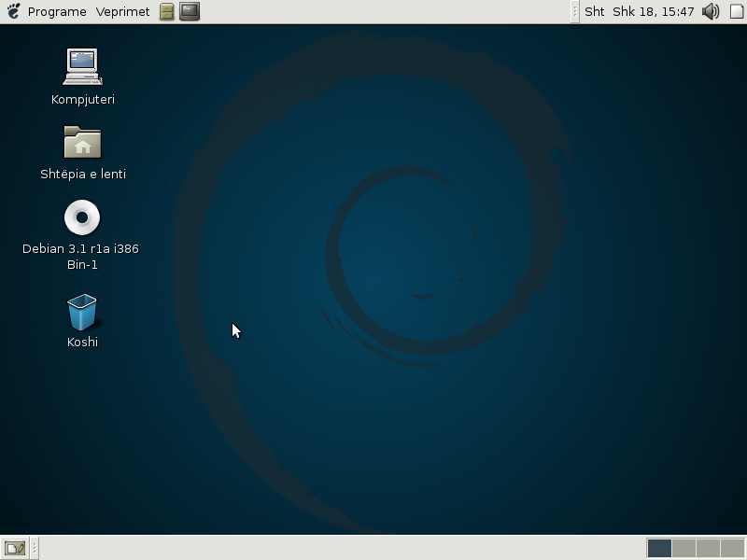Click the Shtëpia e lenti label text
The height and width of the screenshot is (560, 747).
click(83, 175)
